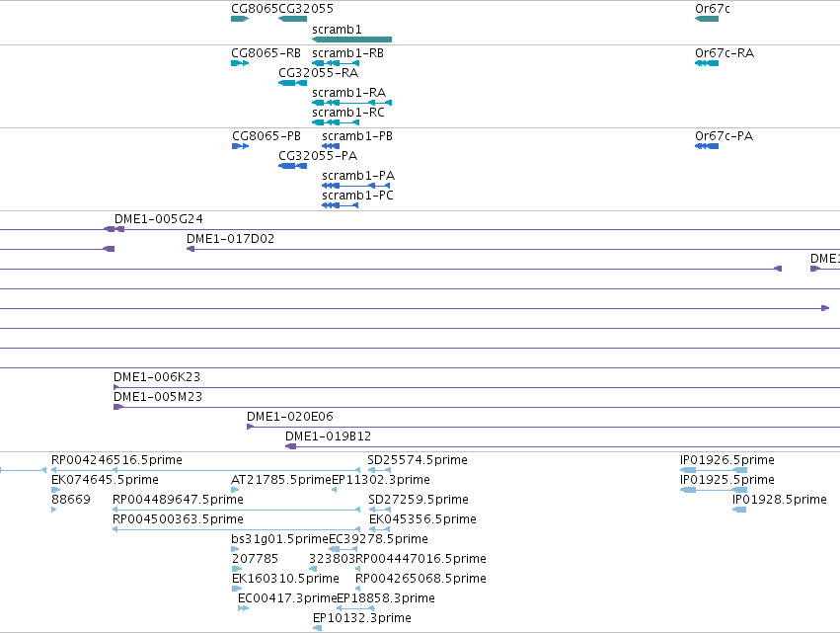Select the scramb1-RB transcript
840x633 pixels.
336,63
